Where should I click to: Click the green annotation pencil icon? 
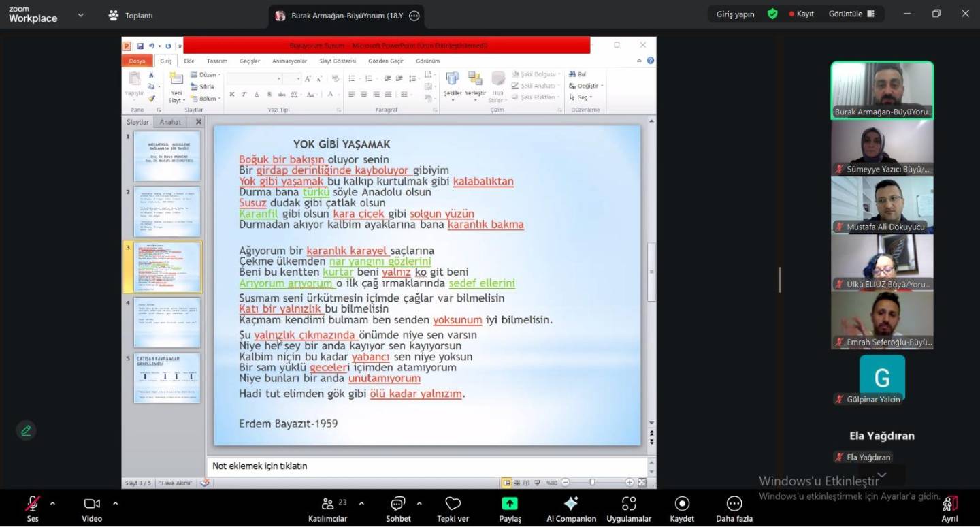pyautogui.click(x=26, y=430)
